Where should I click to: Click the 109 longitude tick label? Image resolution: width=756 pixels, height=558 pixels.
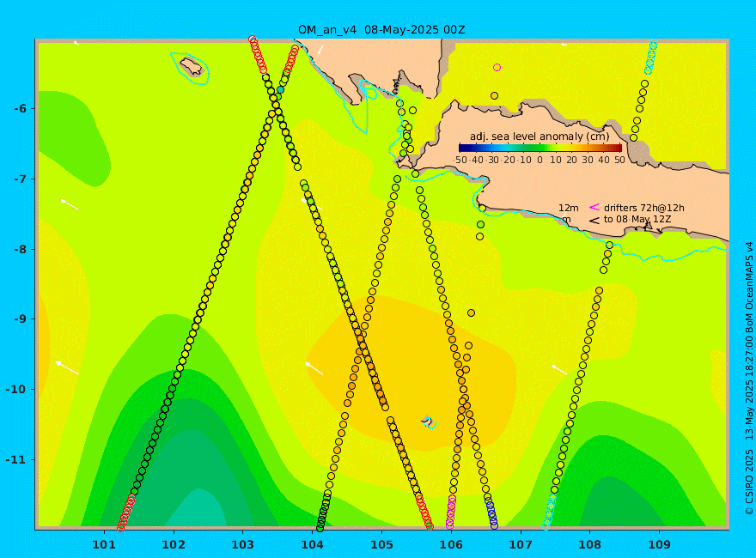pos(659,544)
